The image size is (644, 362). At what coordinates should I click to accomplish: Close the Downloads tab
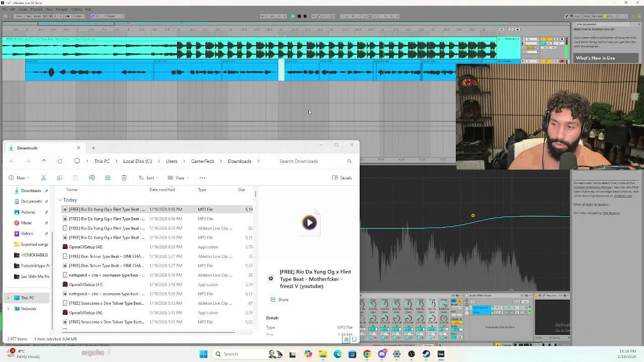pyautogui.click(x=78, y=147)
